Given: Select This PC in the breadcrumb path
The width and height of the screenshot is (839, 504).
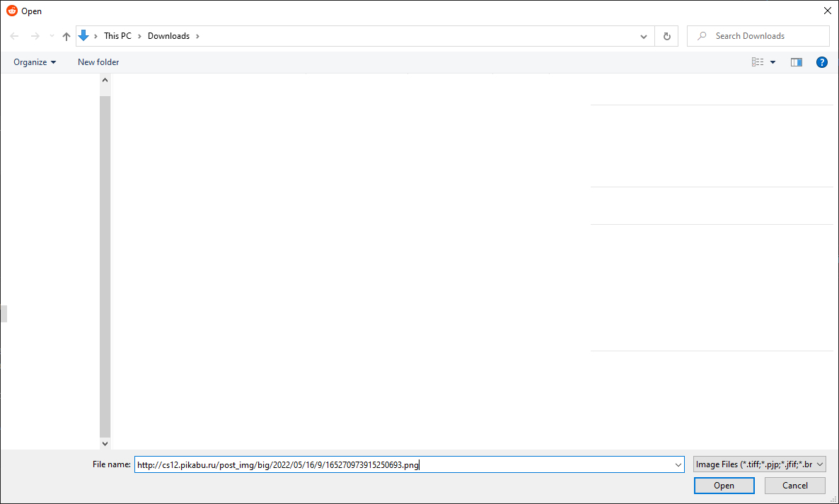Looking at the screenshot, I should (117, 36).
